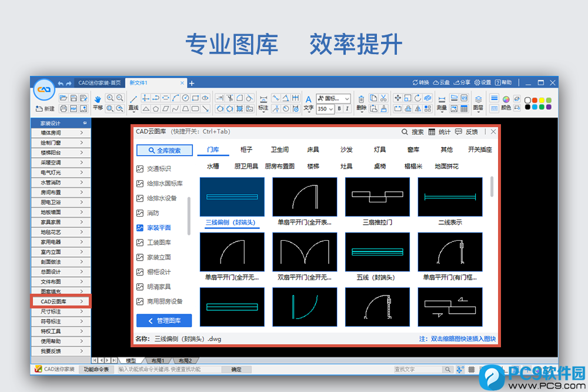Select the Circle drawing tool
The image size is (588, 392).
coord(185,98)
